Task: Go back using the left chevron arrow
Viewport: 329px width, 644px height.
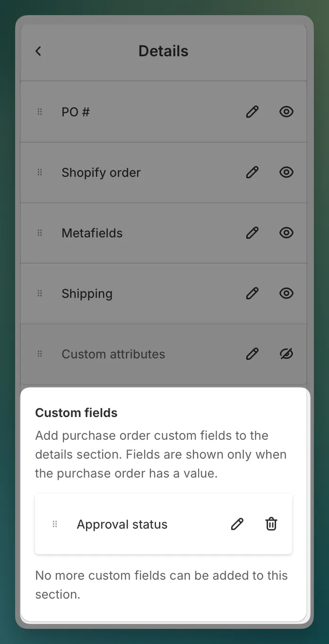Action: pos(38,51)
